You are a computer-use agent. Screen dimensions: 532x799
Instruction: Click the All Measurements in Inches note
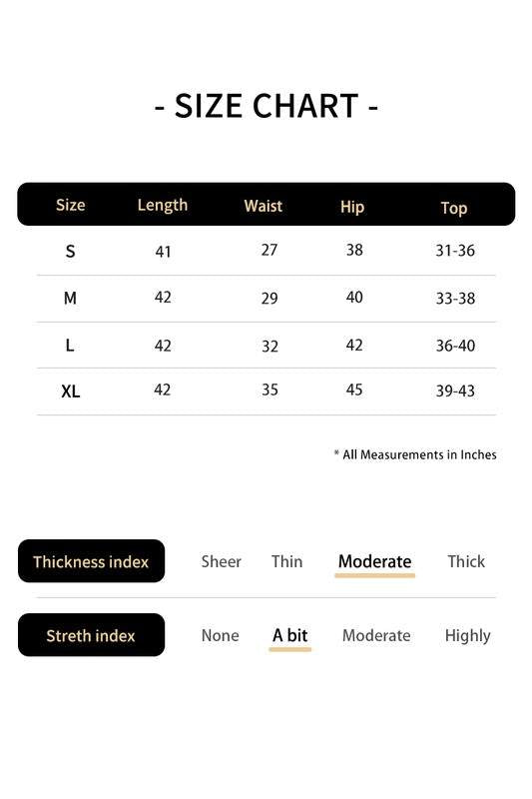pyautogui.click(x=415, y=454)
